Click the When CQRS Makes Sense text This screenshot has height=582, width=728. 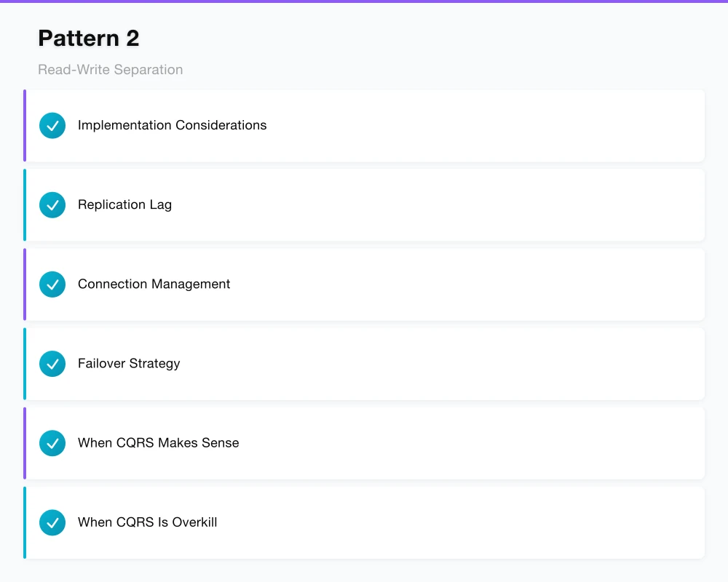tap(158, 442)
